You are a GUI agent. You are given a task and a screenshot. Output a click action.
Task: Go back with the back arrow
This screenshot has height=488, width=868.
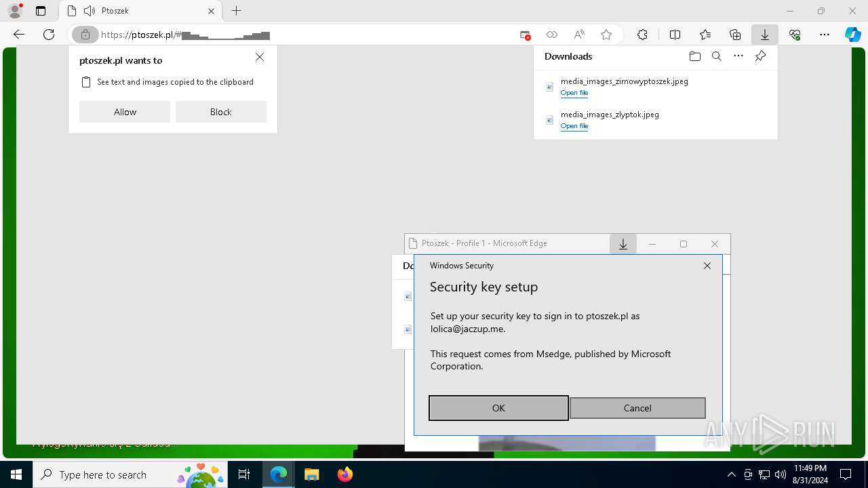[x=18, y=35]
